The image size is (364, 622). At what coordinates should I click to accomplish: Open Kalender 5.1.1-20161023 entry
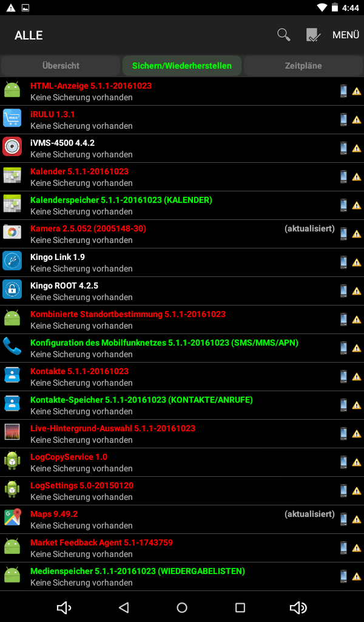(182, 177)
